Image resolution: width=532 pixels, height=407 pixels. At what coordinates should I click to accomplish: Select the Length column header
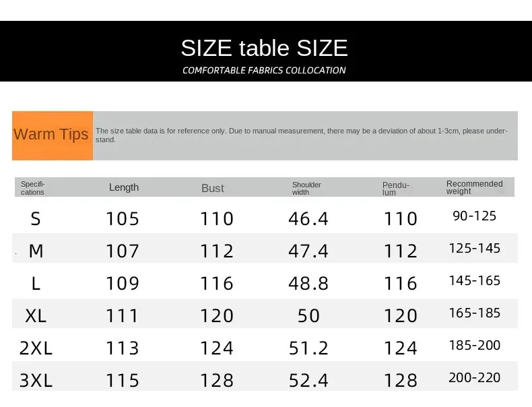pyautogui.click(x=124, y=187)
